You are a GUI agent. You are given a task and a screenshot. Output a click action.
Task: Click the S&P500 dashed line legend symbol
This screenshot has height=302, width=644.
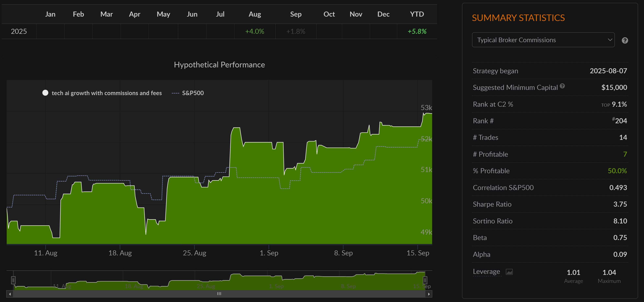[175, 93]
